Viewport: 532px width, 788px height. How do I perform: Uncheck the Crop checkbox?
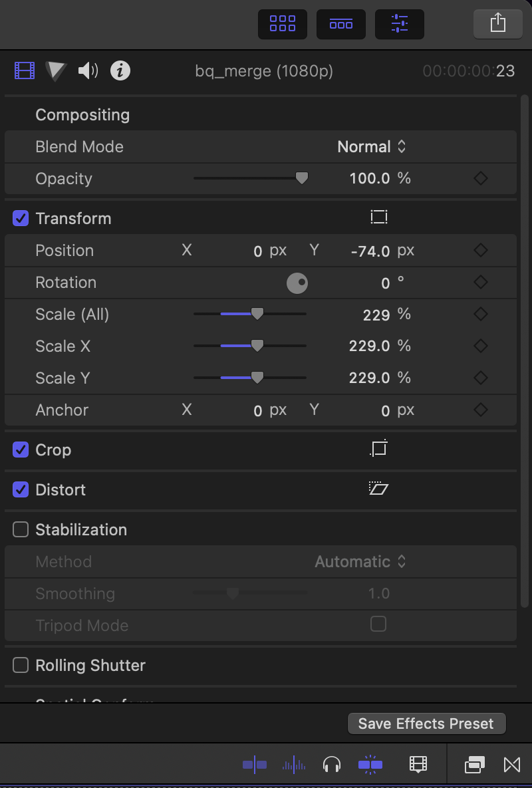click(x=21, y=450)
